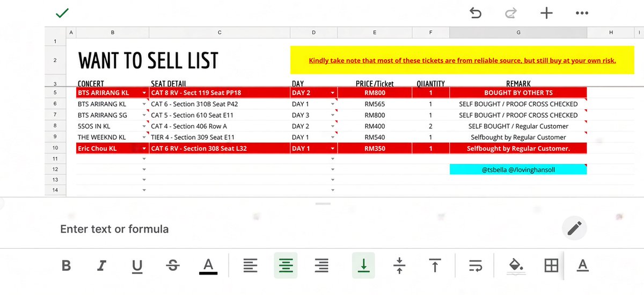
Task: Open the yellow buy at your own risk notice
Action: [x=462, y=61]
